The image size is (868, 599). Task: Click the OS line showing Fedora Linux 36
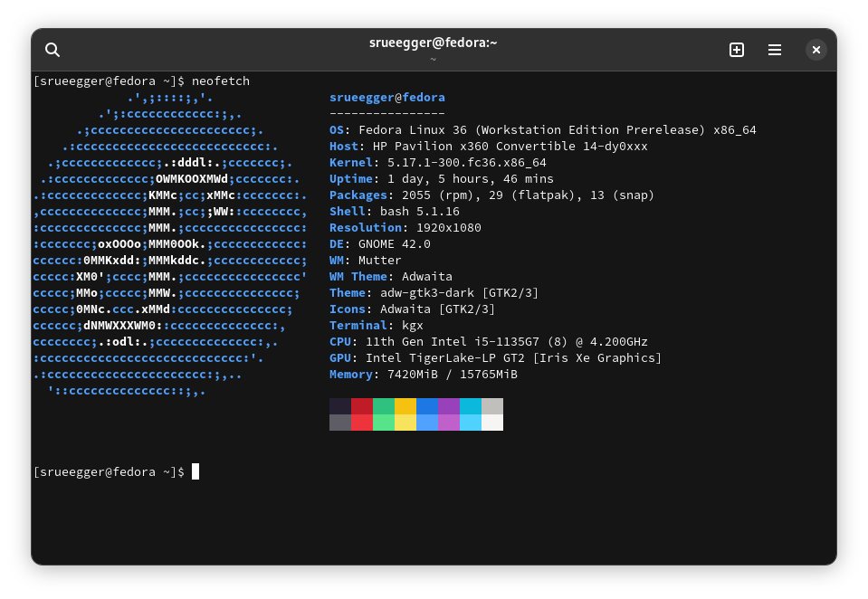tap(542, 130)
